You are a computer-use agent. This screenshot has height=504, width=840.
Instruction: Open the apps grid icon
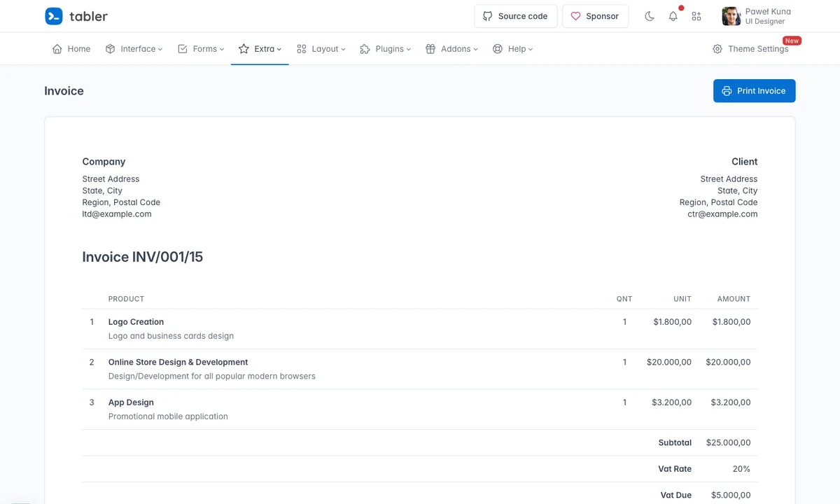pyautogui.click(x=696, y=16)
